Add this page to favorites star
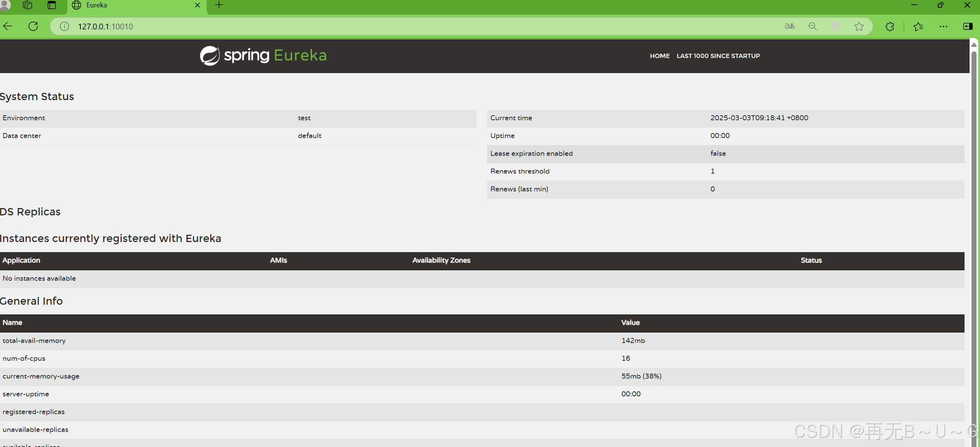Image resolution: width=980 pixels, height=447 pixels. [x=859, y=26]
